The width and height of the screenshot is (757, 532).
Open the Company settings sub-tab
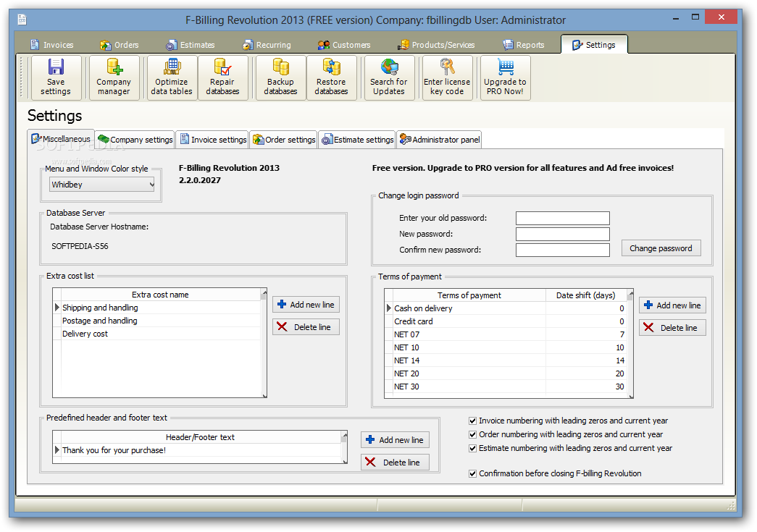[x=135, y=140]
